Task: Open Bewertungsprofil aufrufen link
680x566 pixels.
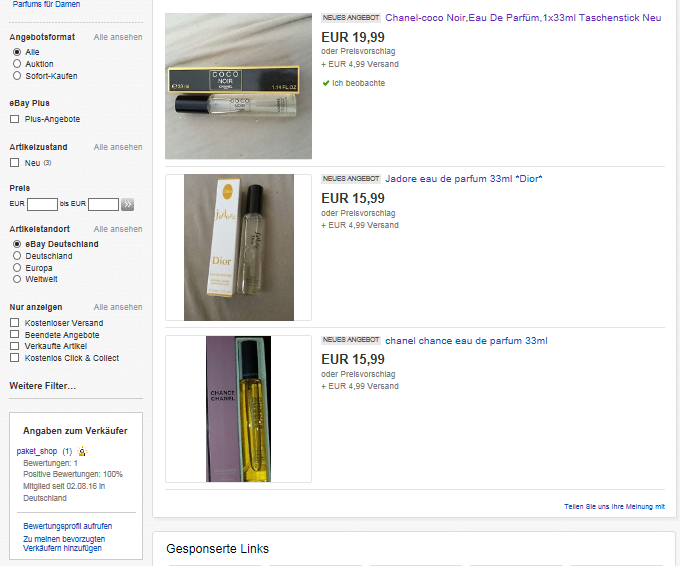Action: pos(68,526)
